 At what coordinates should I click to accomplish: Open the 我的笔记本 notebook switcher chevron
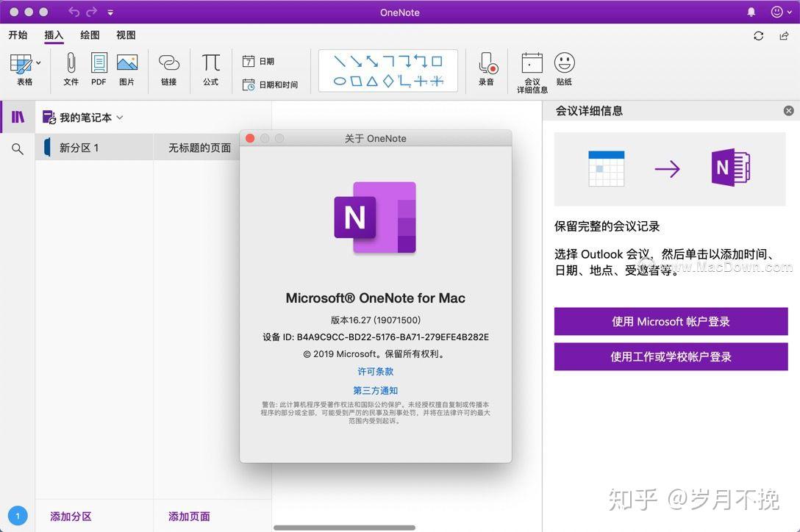(120, 117)
